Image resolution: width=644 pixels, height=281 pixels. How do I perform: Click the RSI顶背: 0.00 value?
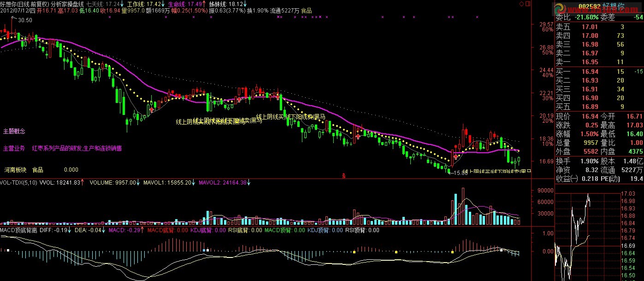pyautogui.click(x=362, y=230)
